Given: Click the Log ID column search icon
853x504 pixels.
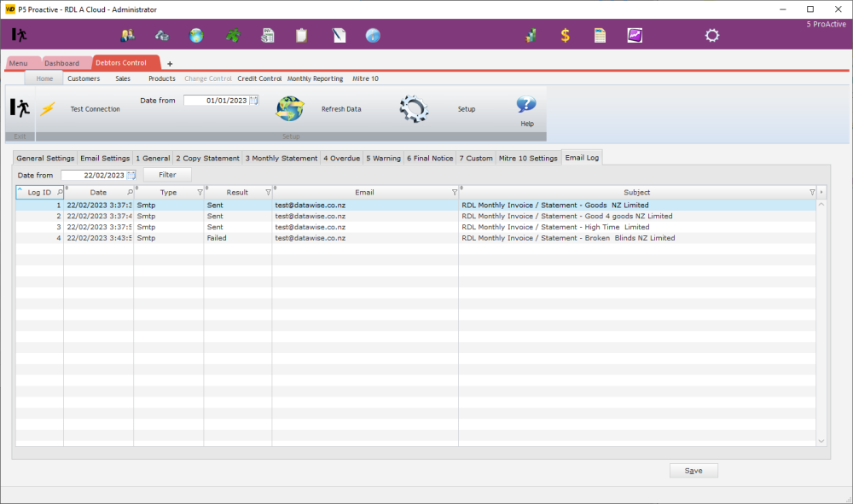Looking at the screenshot, I should pyautogui.click(x=60, y=192).
